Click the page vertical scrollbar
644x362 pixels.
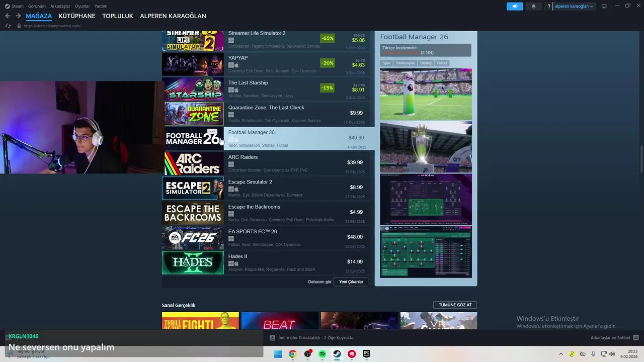point(640,158)
